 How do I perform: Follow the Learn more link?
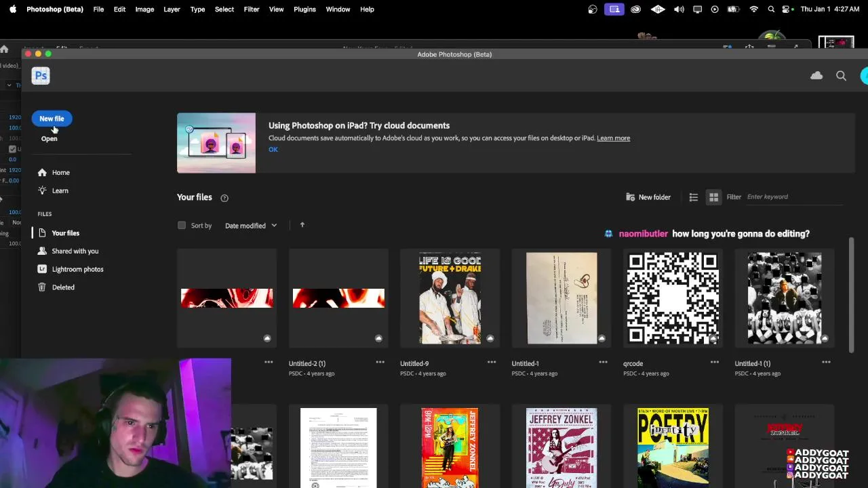tap(613, 138)
